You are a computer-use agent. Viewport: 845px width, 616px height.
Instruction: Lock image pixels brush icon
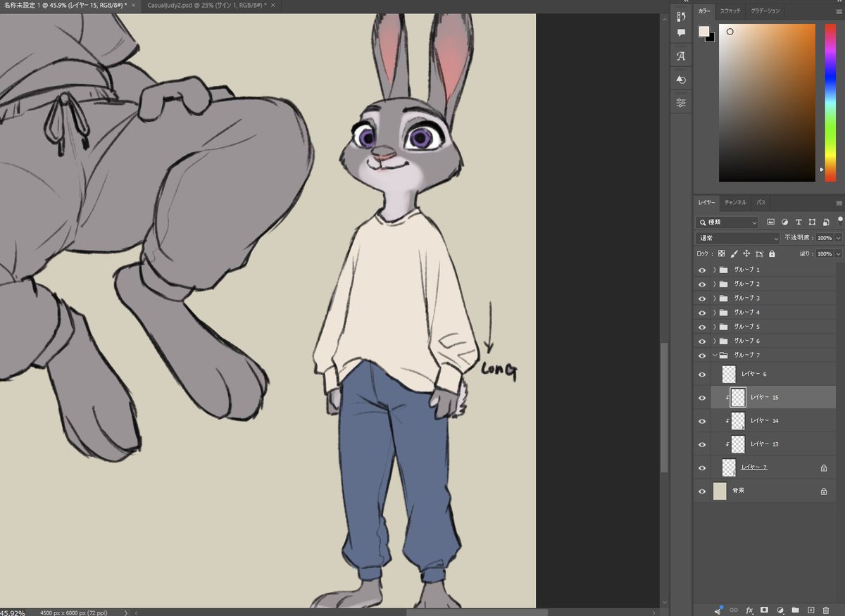(x=734, y=253)
